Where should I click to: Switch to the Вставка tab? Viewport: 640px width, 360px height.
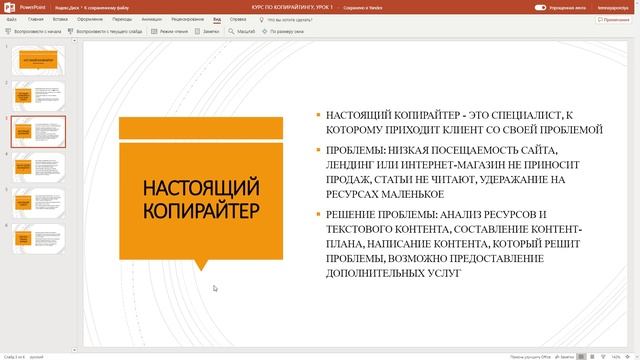60,19
